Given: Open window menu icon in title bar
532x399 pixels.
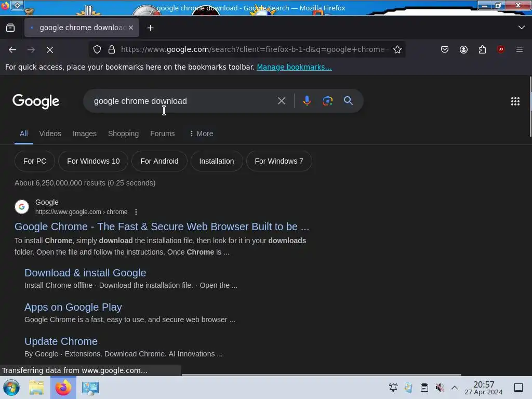Looking at the screenshot, I should (x=17, y=5).
